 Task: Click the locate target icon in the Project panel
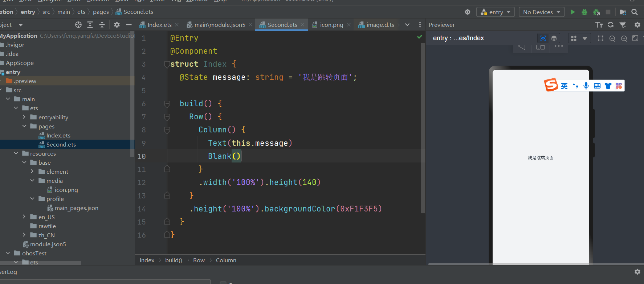tap(78, 25)
